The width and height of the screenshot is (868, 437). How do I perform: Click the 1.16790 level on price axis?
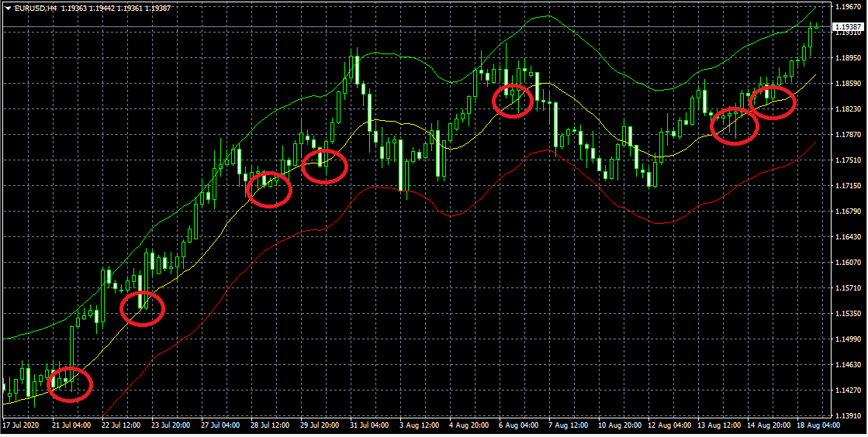[x=847, y=212]
